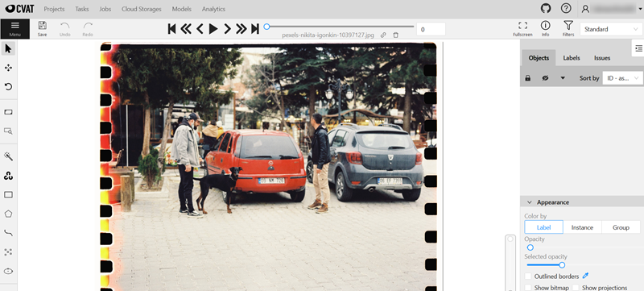Open the Sort by dropdown
The height and width of the screenshot is (291, 644).
point(622,78)
